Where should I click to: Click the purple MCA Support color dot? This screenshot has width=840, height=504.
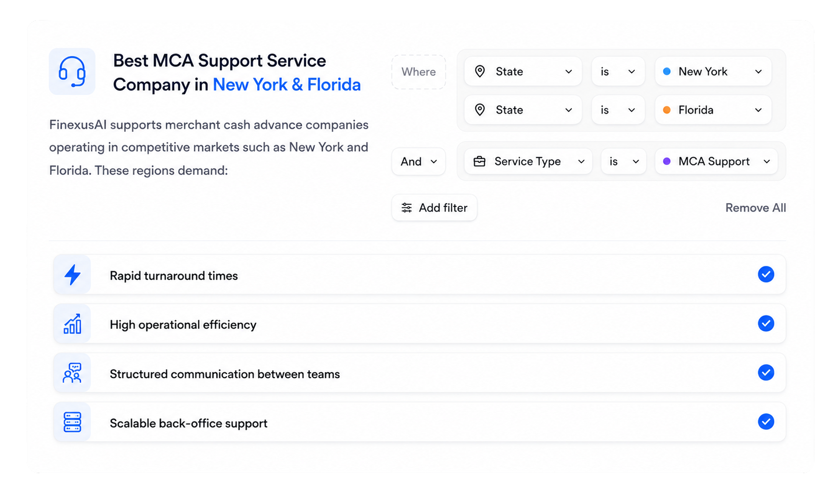(x=667, y=161)
